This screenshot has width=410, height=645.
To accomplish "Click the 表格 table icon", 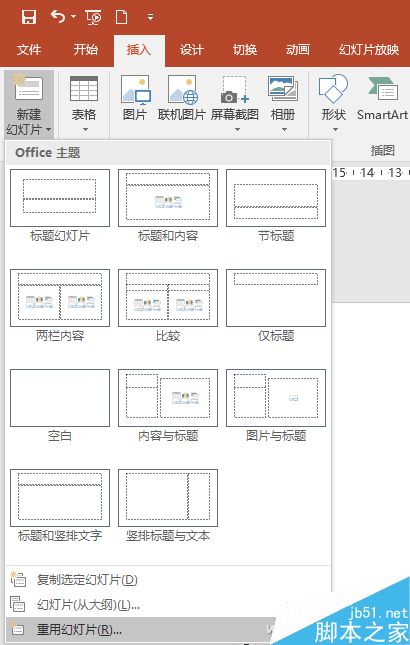I will pos(84,88).
